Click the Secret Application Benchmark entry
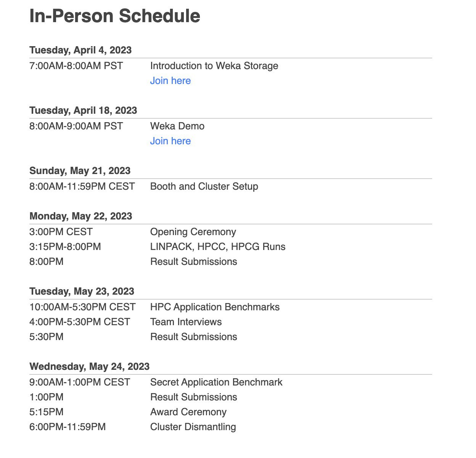 click(x=216, y=382)
